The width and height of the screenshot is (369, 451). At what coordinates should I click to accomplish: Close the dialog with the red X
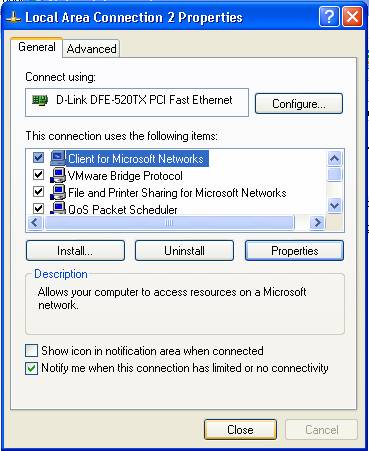pyautogui.click(x=352, y=16)
